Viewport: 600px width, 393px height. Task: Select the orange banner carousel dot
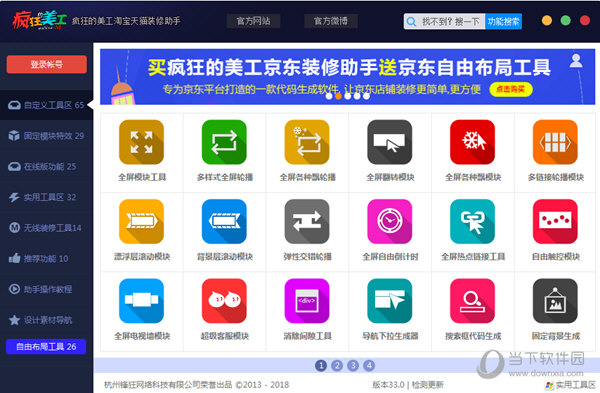point(338,96)
